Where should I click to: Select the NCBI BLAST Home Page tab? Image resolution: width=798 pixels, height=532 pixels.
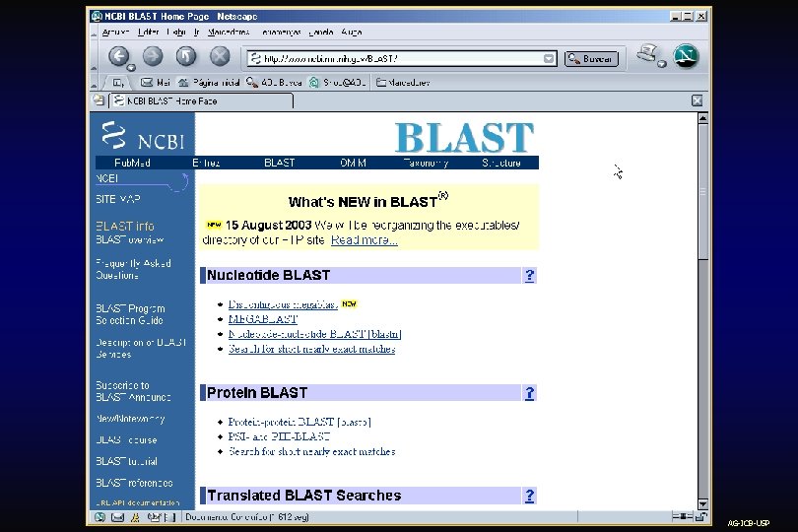(x=202, y=100)
